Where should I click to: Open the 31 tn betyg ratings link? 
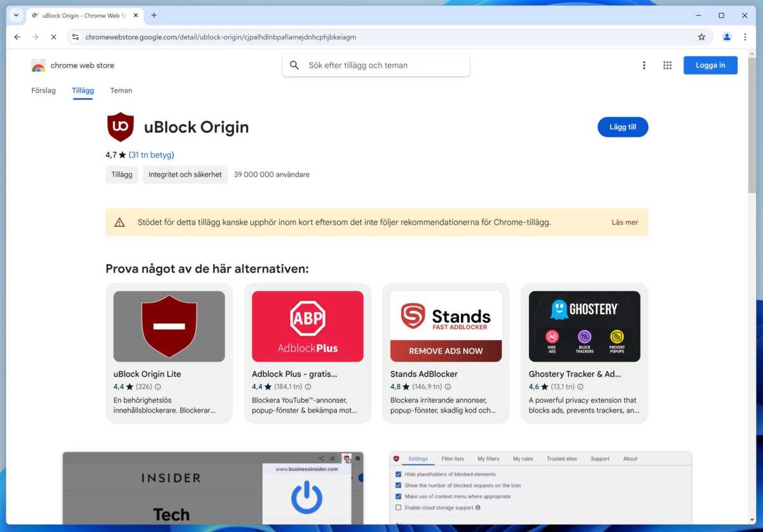click(150, 154)
